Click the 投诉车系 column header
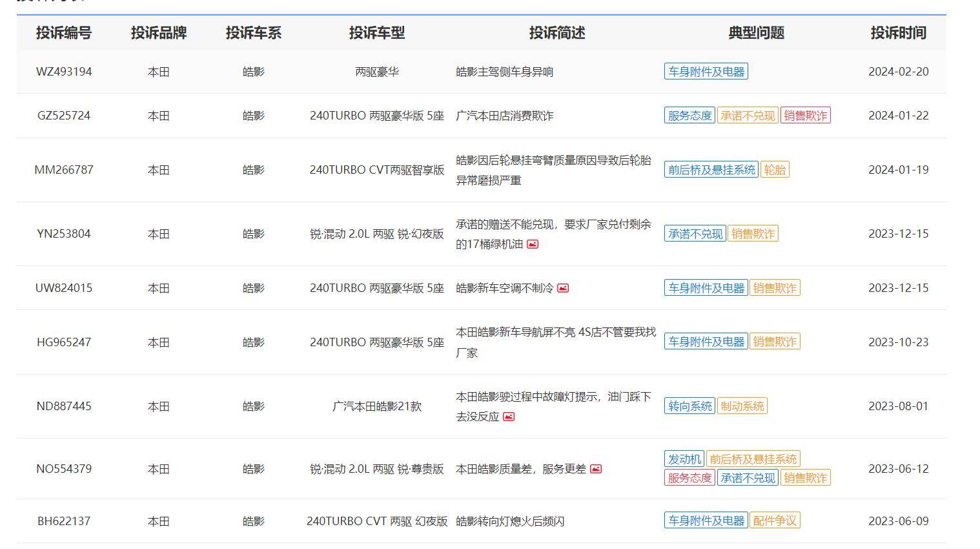This screenshot has height=549, width=980. point(254,33)
